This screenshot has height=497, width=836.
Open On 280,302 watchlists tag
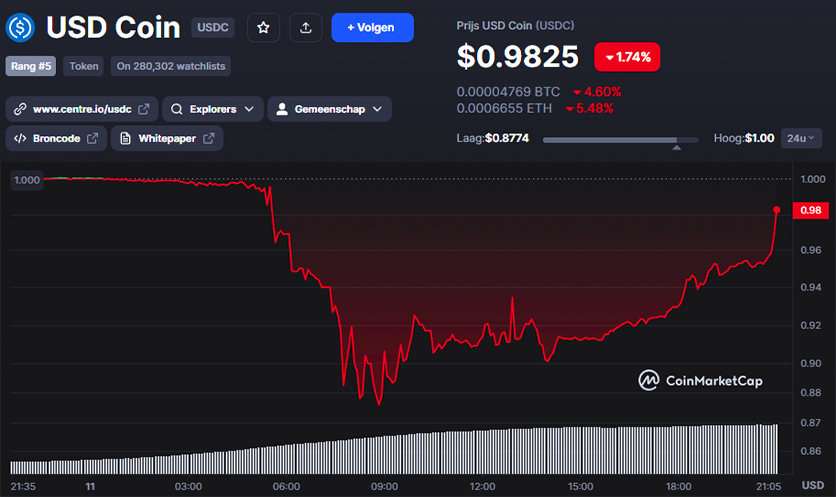pyautogui.click(x=171, y=66)
